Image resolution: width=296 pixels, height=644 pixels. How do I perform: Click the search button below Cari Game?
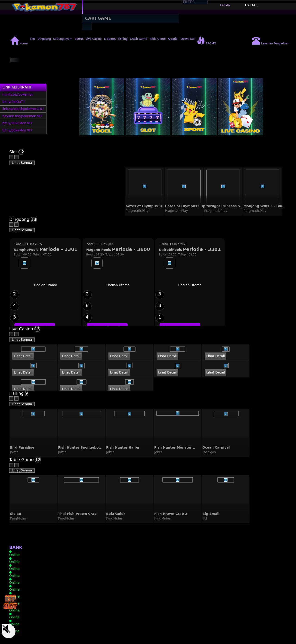pos(87,27)
